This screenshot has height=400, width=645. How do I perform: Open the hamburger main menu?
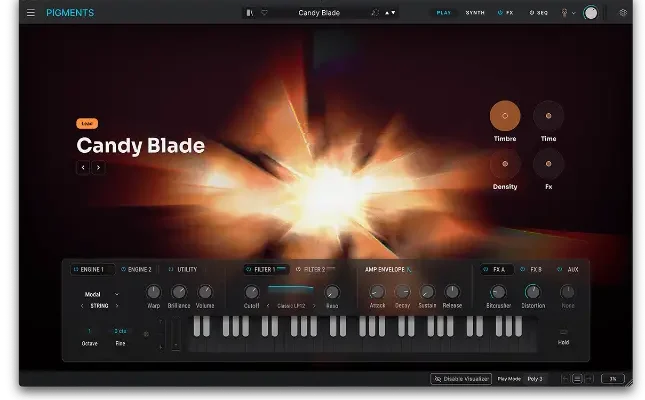(30, 13)
